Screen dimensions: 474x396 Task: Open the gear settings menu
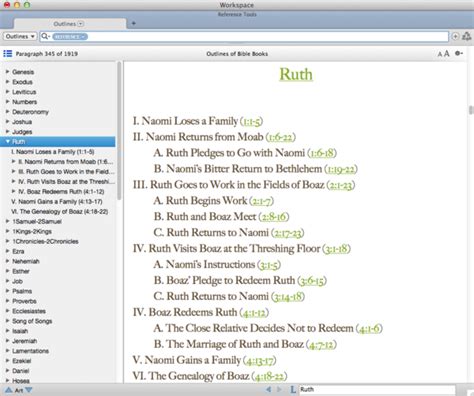click(459, 53)
